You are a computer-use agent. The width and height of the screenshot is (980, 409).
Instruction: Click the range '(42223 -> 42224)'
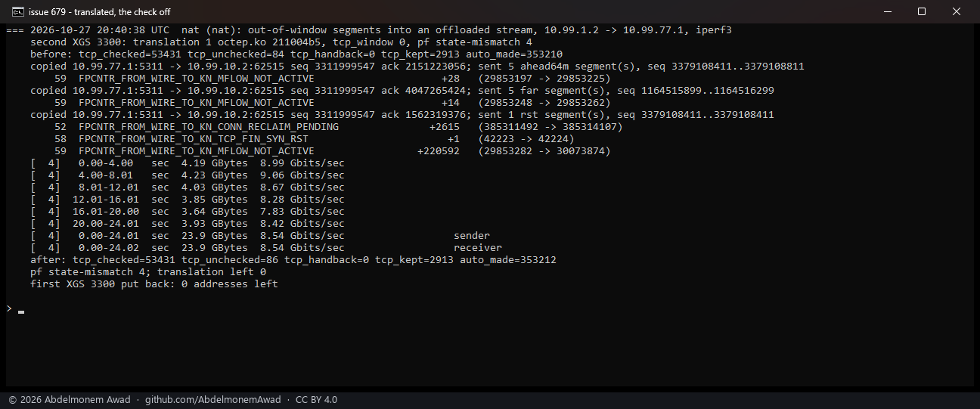(526, 139)
